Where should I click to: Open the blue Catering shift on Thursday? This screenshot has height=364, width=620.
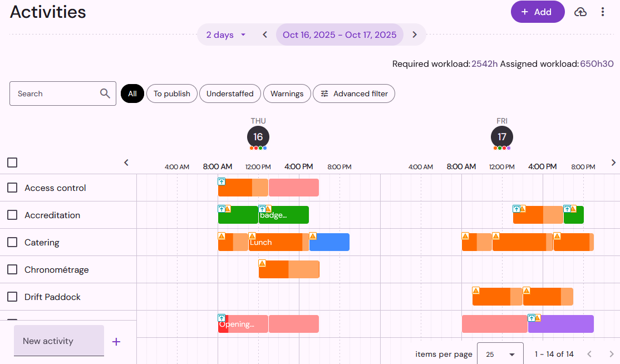click(x=329, y=242)
